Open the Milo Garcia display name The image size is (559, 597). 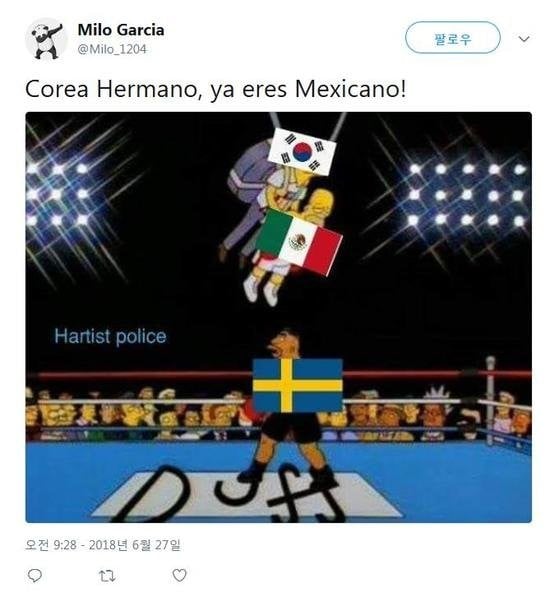(x=121, y=30)
